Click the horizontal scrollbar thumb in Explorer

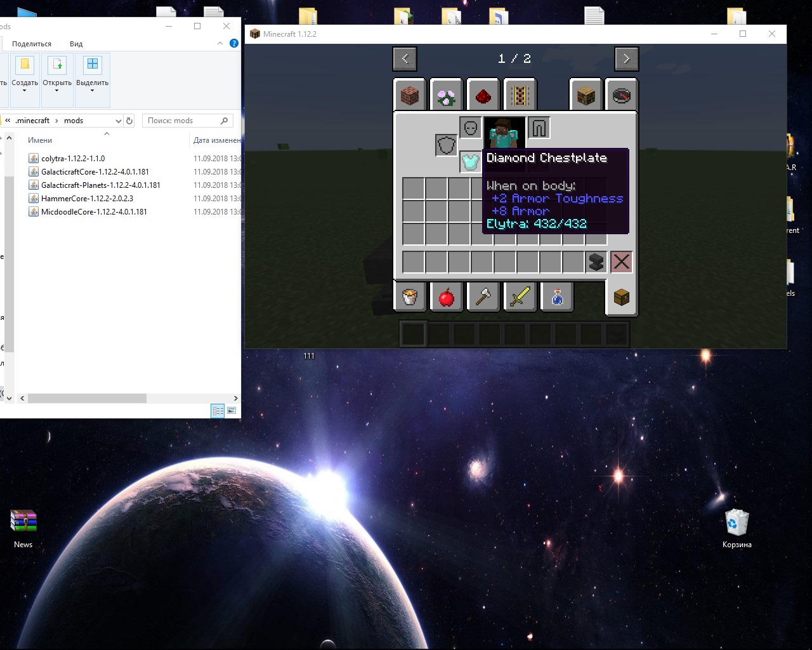point(87,398)
